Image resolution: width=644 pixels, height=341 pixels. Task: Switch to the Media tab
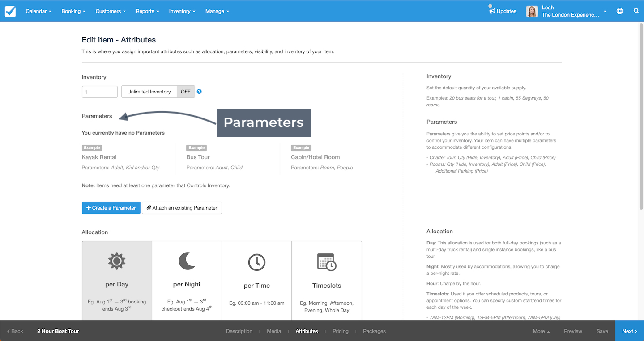click(274, 331)
